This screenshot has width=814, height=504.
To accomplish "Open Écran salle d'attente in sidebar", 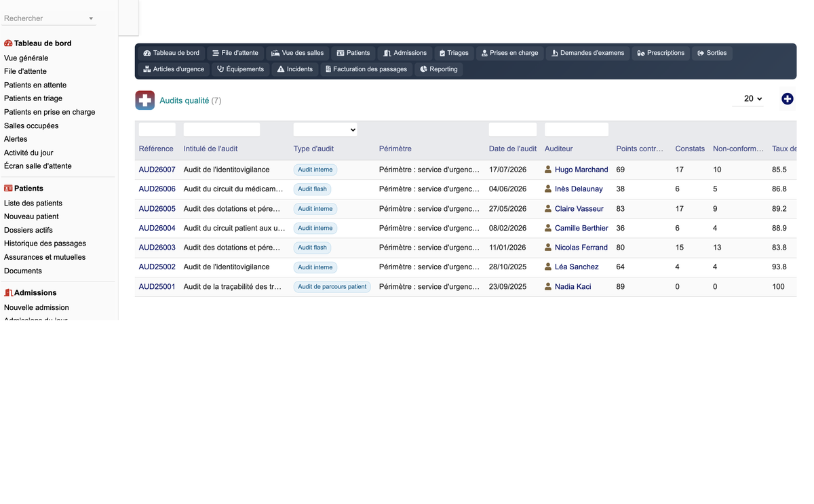I will coord(38,166).
